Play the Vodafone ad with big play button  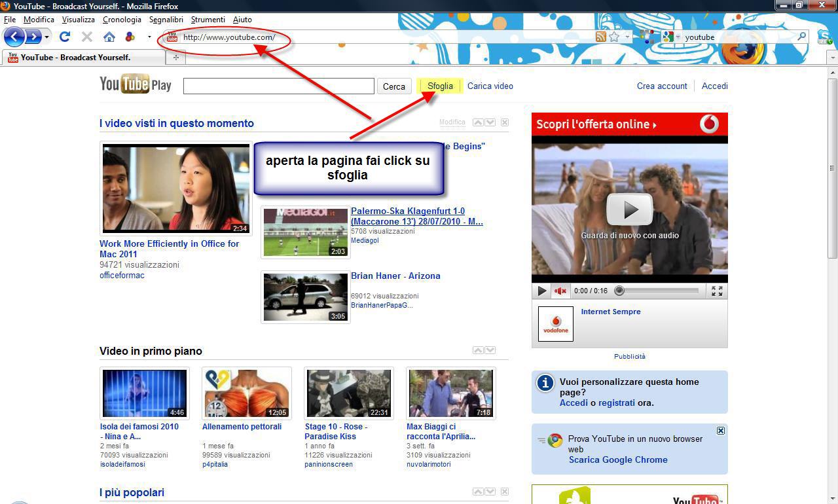pos(630,209)
